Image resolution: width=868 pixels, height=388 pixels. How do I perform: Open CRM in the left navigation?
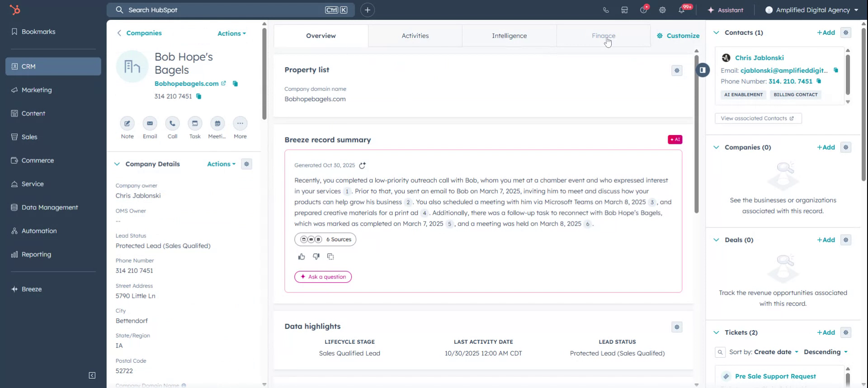tap(53, 66)
